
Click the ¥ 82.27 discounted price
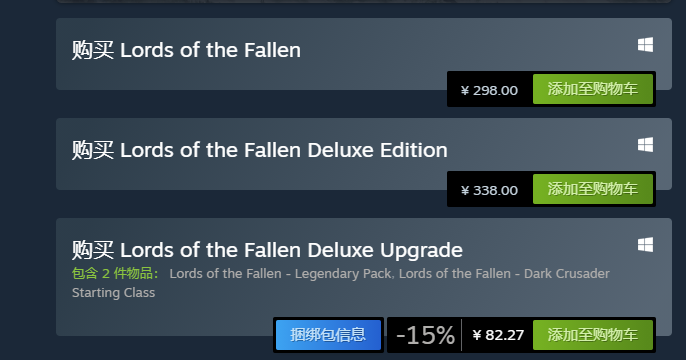point(498,335)
